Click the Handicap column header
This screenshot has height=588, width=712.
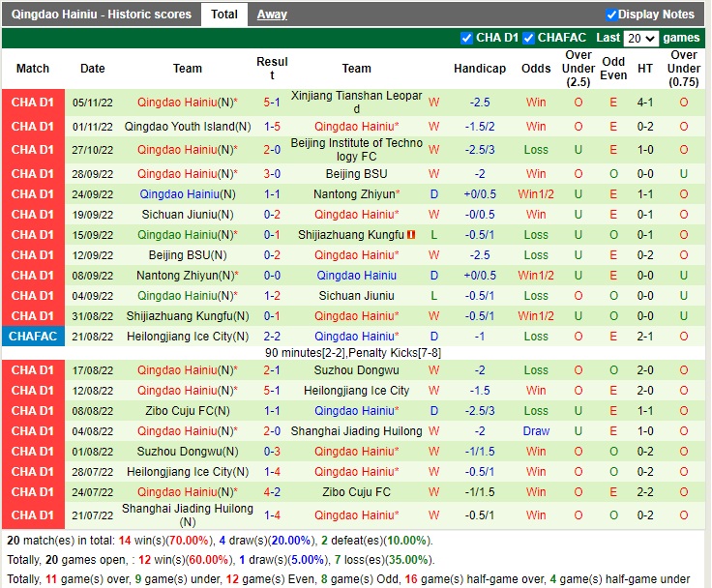(x=479, y=69)
